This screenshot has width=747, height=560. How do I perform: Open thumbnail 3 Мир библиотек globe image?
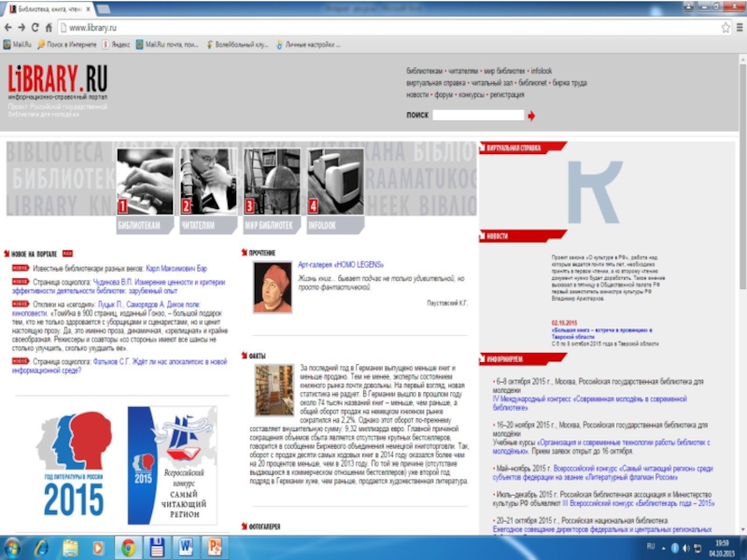(x=272, y=181)
